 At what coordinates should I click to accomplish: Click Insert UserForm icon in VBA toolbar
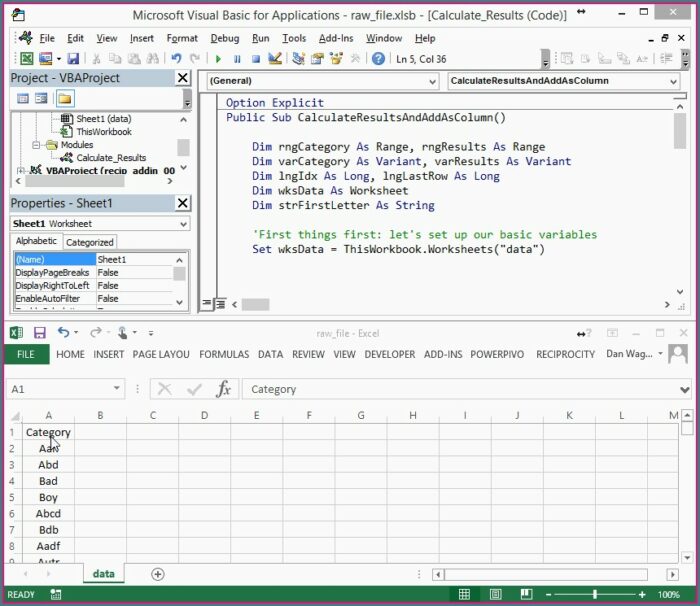tap(46, 59)
